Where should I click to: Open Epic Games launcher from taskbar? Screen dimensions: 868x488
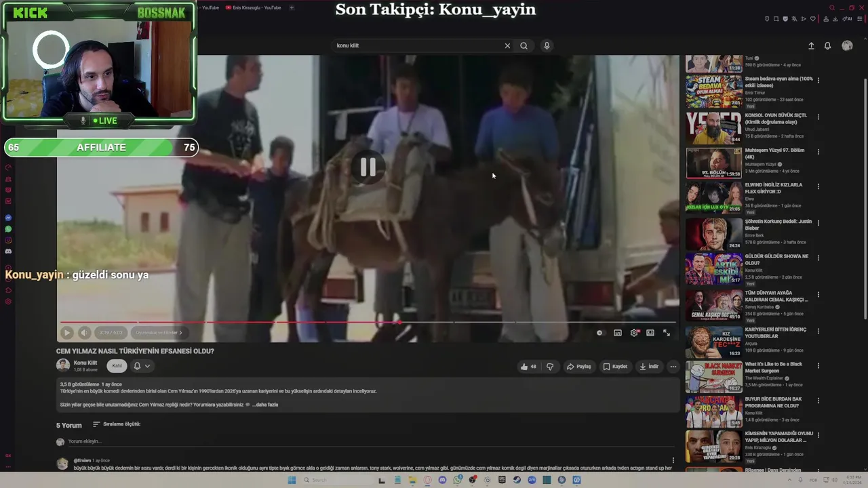pos(502,480)
